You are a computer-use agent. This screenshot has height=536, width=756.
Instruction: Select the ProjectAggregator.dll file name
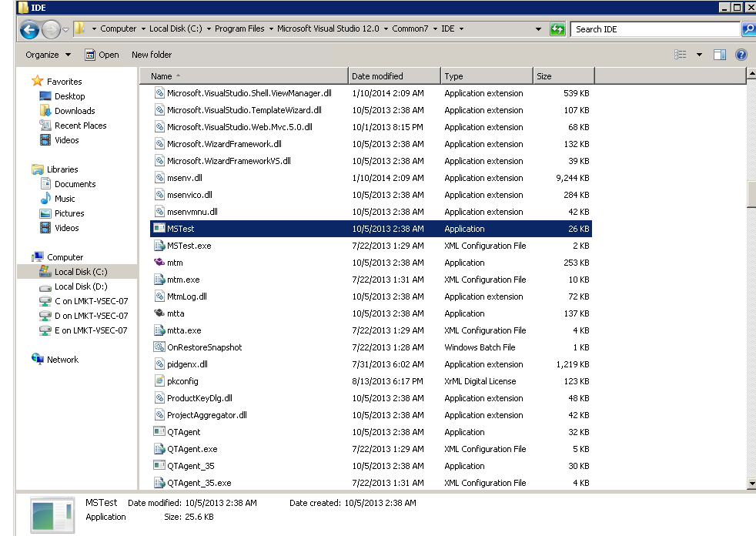(207, 415)
